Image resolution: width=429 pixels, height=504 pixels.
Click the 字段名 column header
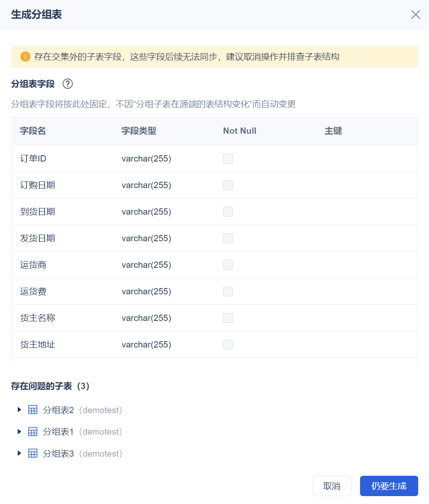33,131
